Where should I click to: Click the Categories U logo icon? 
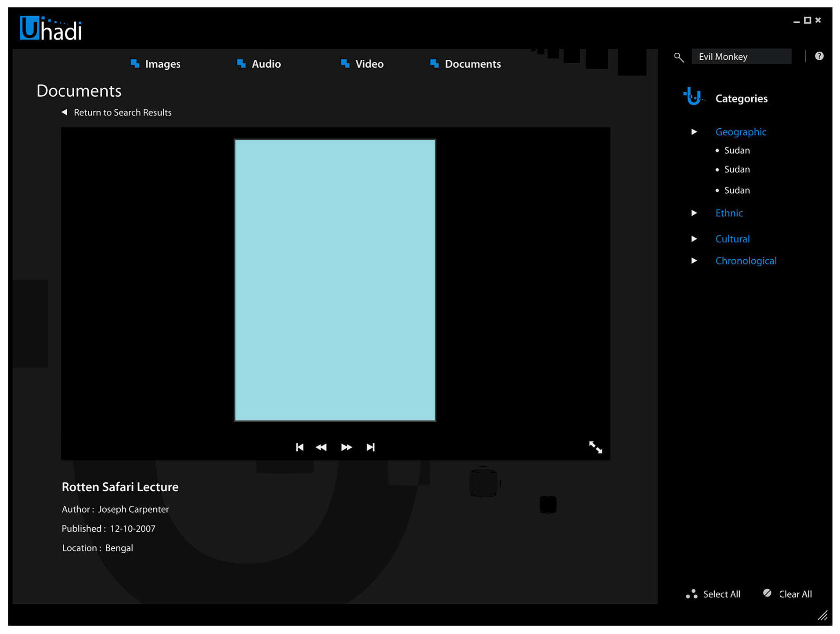(693, 96)
